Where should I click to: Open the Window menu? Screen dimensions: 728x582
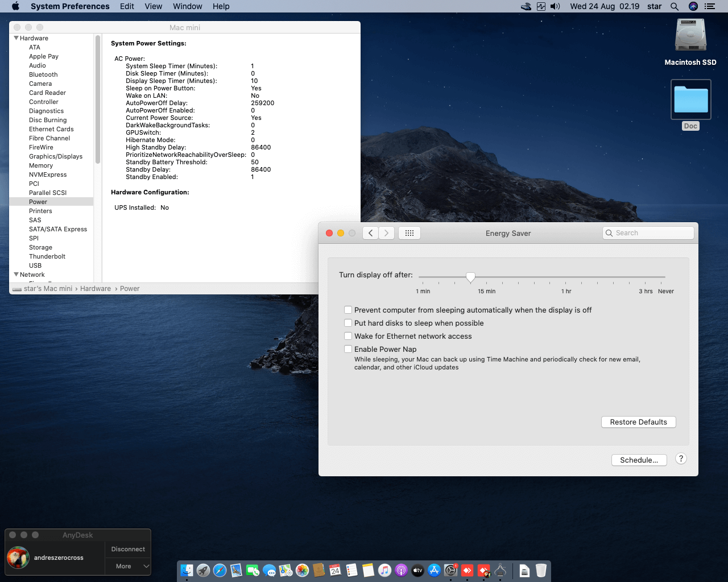point(187,6)
